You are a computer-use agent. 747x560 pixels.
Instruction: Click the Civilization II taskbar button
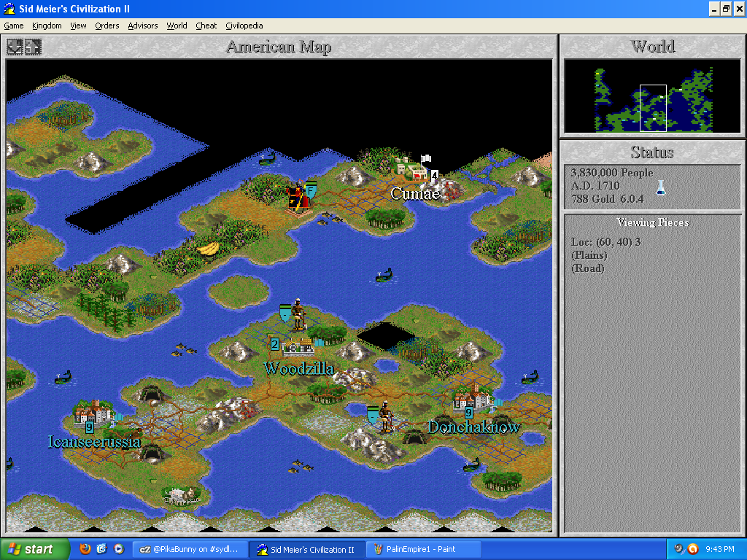(307, 549)
